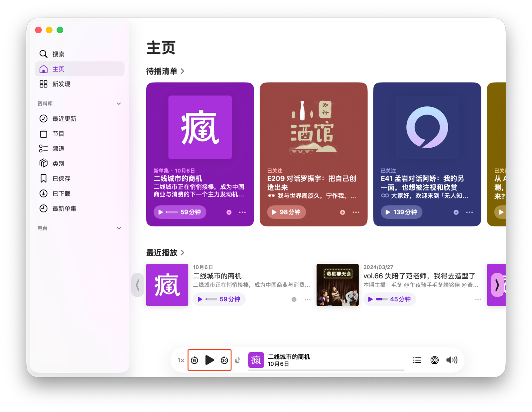Click the main Play button in player bar
The width and height of the screenshot is (532, 412).
click(x=209, y=360)
